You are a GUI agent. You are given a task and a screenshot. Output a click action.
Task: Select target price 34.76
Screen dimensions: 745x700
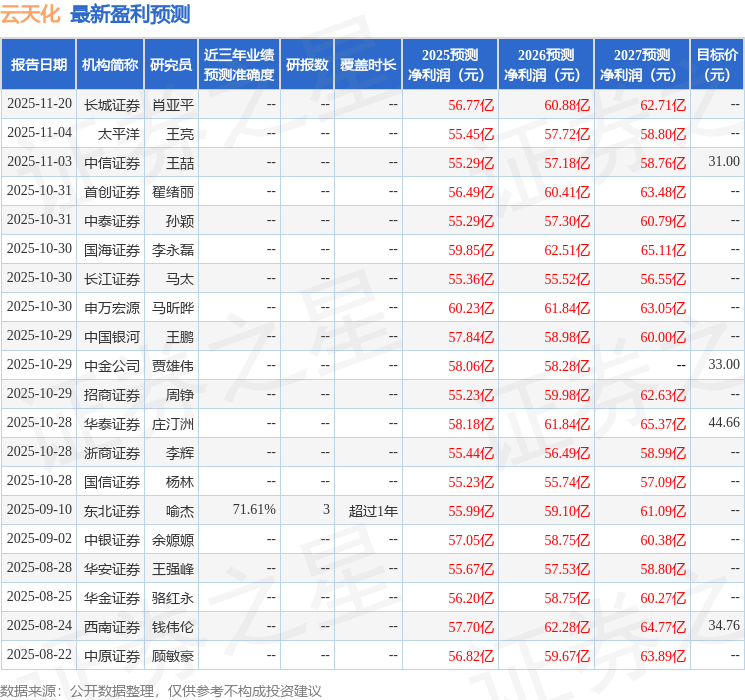point(724,625)
